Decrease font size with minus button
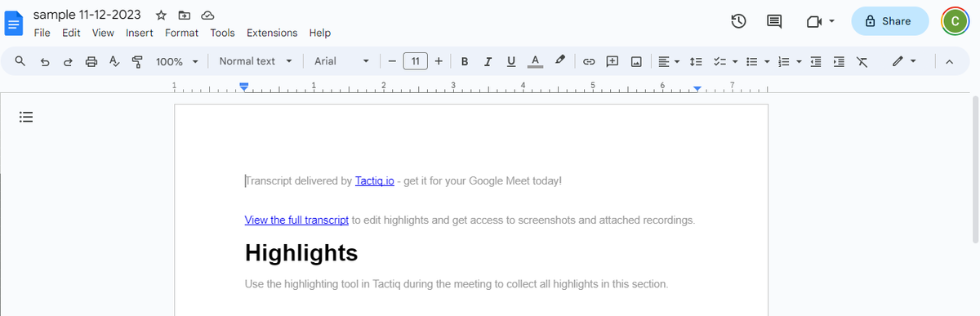This screenshot has width=980, height=316. pyautogui.click(x=392, y=61)
